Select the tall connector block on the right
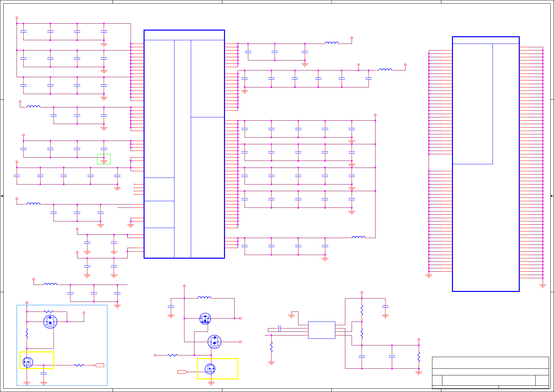The height and width of the screenshot is (392, 554). coord(486,164)
